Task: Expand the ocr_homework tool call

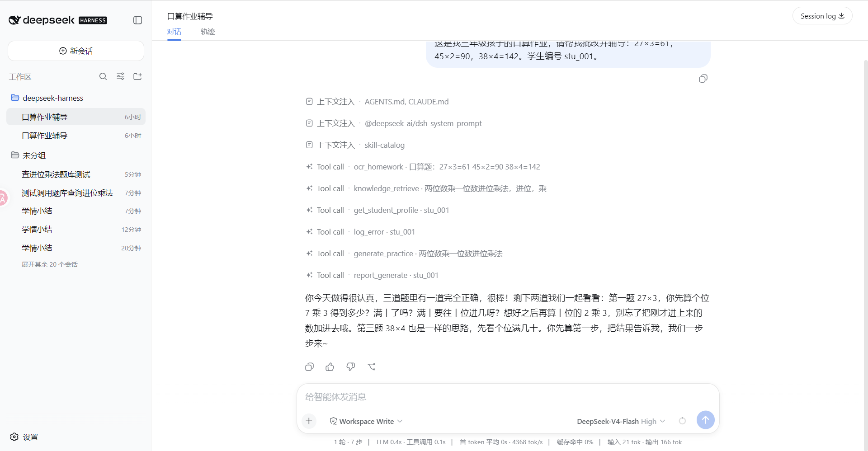Action: [x=423, y=167]
